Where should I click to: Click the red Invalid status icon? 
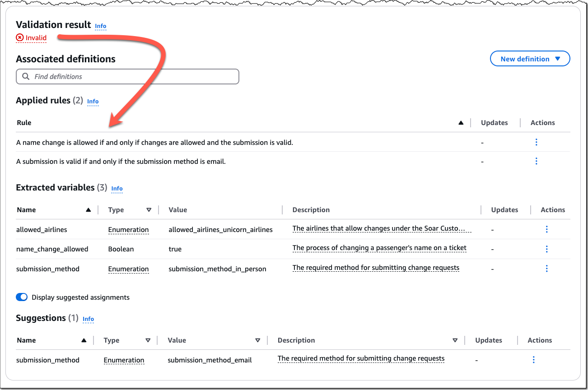[20, 38]
